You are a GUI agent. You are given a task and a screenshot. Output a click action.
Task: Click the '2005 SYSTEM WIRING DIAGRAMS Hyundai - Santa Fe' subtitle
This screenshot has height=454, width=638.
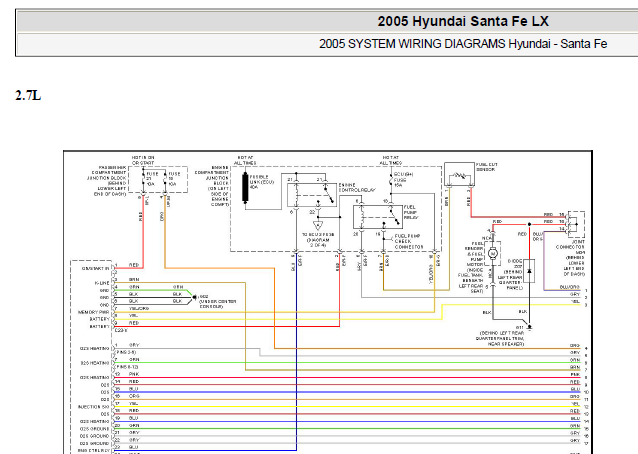click(x=463, y=44)
